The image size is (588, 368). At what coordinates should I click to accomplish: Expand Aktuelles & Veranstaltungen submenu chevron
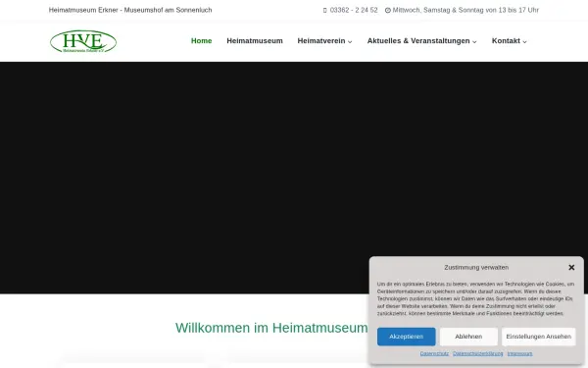coord(474,41)
